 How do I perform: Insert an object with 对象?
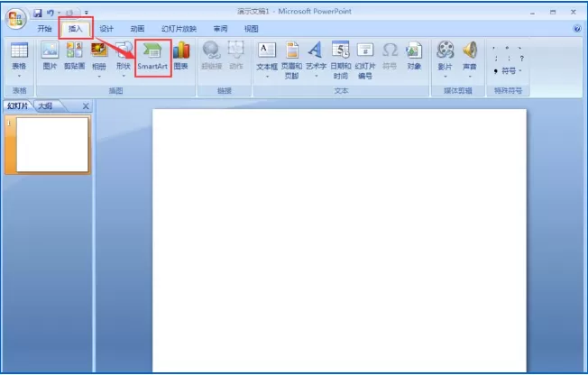pyautogui.click(x=414, y=57)
